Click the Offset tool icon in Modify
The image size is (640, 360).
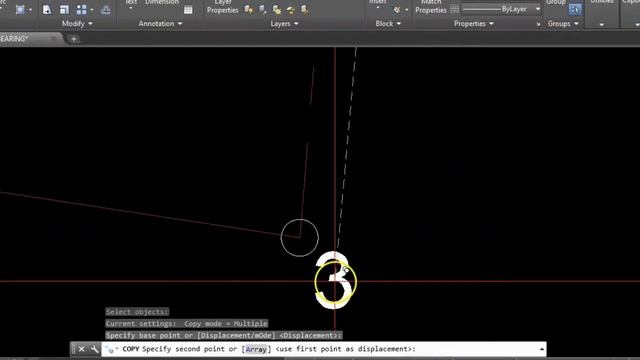(x=106, y=10)
